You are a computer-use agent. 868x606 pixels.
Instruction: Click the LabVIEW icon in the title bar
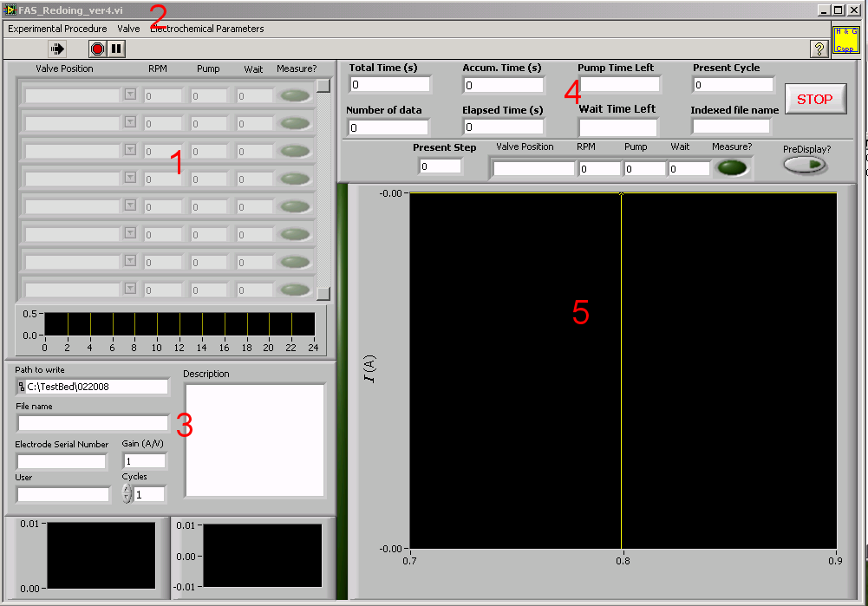click(10, 10)
